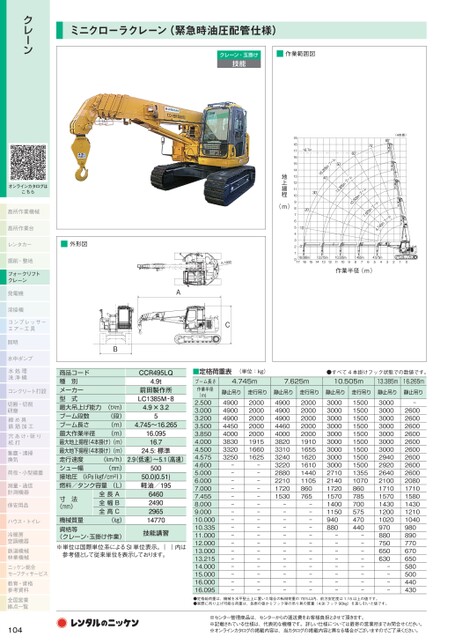Click the 商品コード row label

point(74,373)
